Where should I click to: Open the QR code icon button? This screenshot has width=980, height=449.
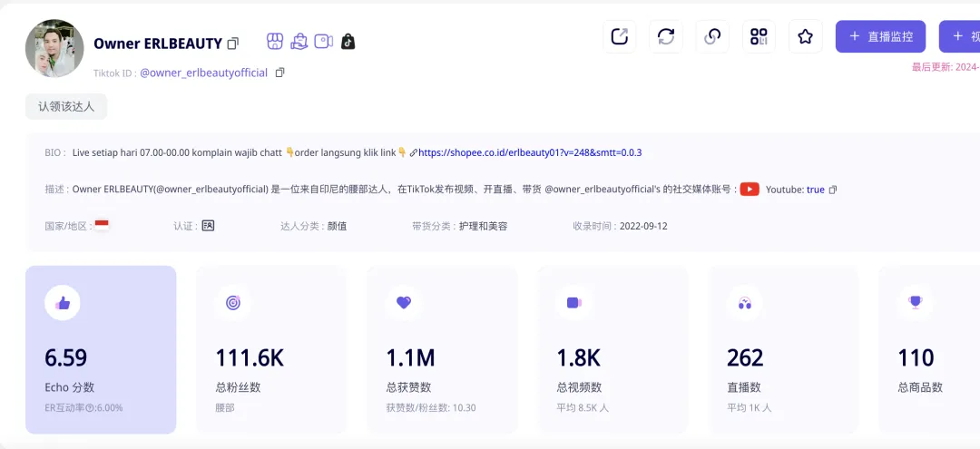759,36
